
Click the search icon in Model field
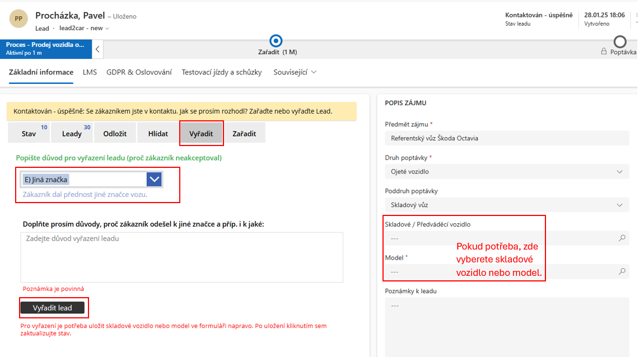click(x=622, y=271)
